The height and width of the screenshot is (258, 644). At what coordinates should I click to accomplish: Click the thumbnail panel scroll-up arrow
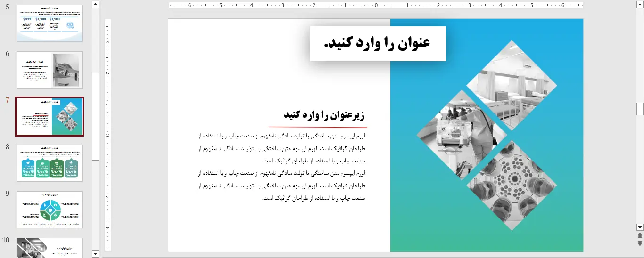coord(96,4)
